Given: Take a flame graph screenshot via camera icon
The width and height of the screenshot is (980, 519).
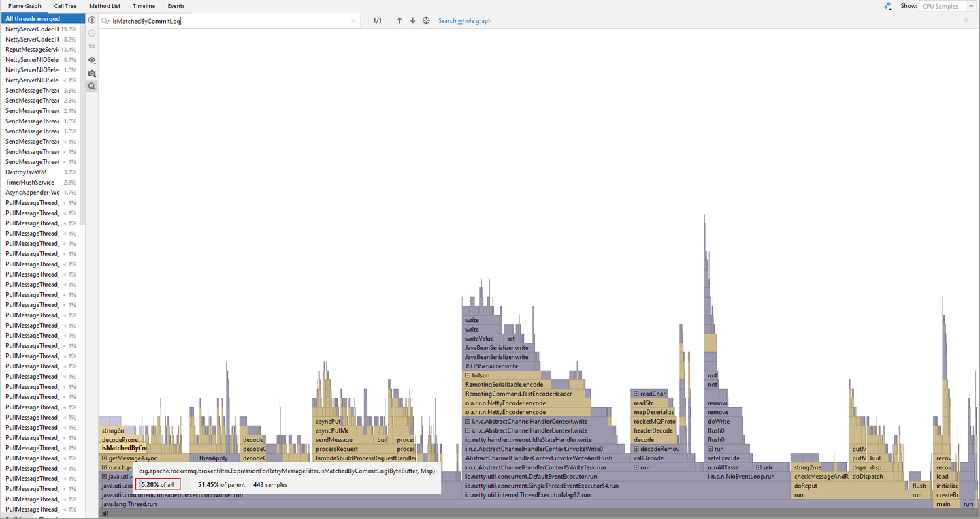Looking at the screenshot, I should coord(92,74).
